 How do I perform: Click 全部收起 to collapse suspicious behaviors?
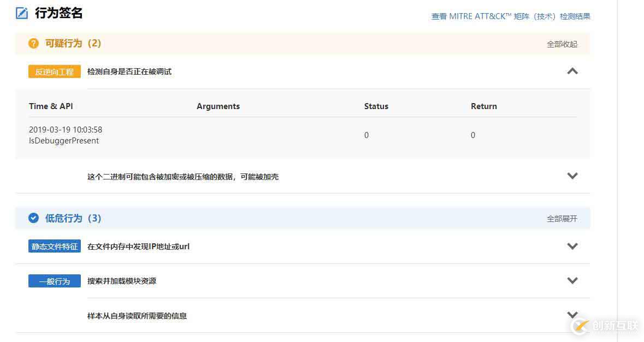point(562,44)
